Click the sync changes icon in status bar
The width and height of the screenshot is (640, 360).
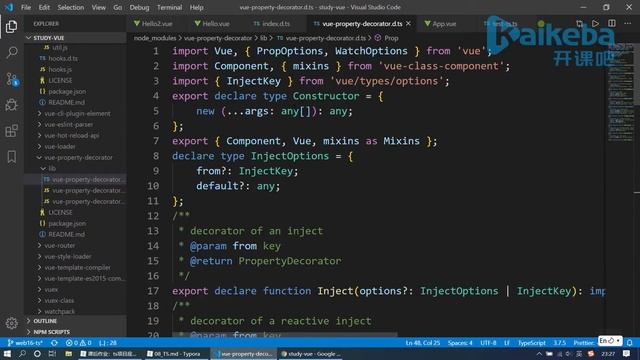[54, 343]
